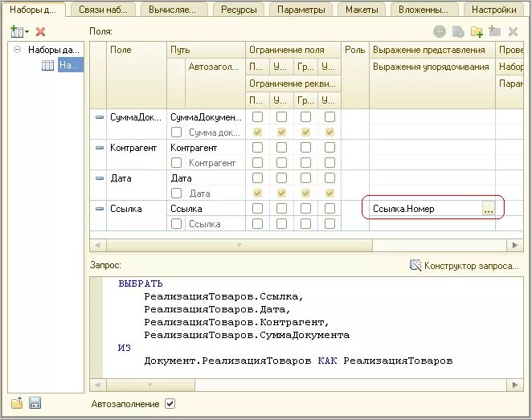532x420 pixels.
Task: Delete data set with red X icon
Action: coord(40,32)
